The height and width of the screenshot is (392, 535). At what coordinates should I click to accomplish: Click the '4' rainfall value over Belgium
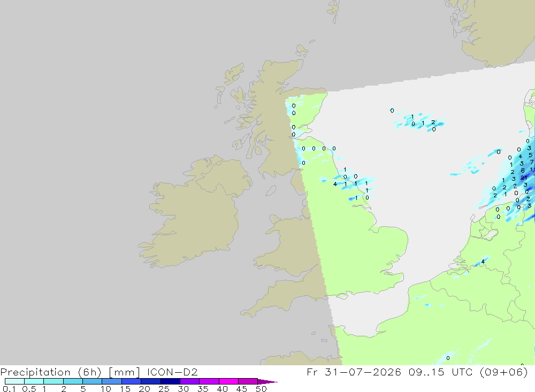click(483, 262)
